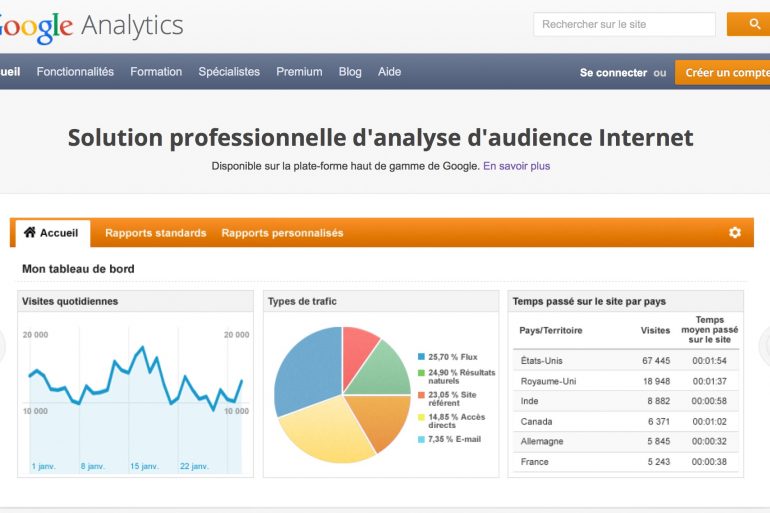Follow the En savoir plus link
The width and height of the screenshot is (770, 513).
click(x=516, y=166)
